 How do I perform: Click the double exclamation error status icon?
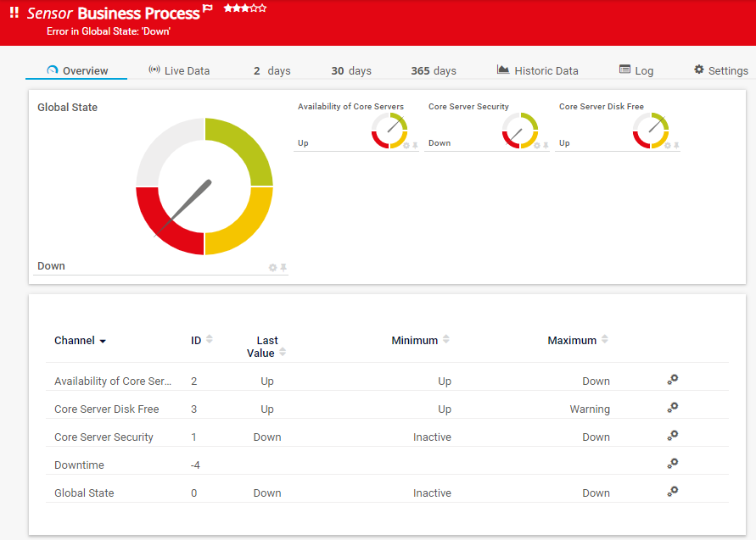click(x=14, y=13)
